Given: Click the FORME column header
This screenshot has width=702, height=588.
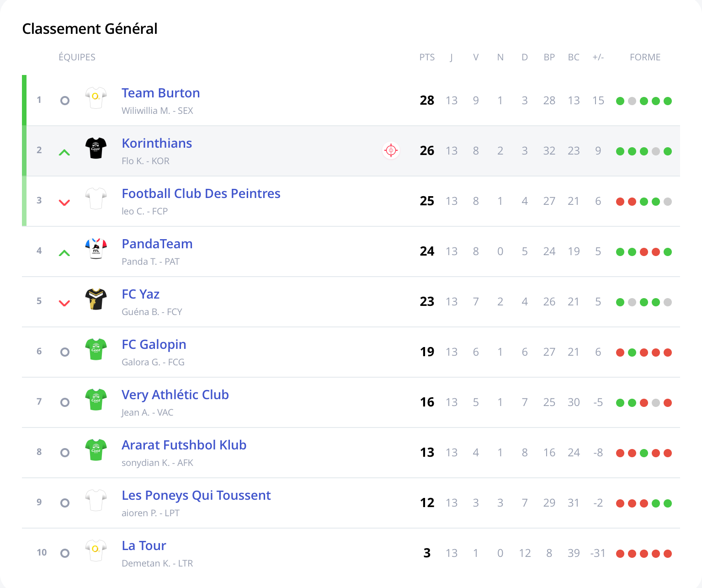Looking at the screenshot, I should click(x=645, y=58).
